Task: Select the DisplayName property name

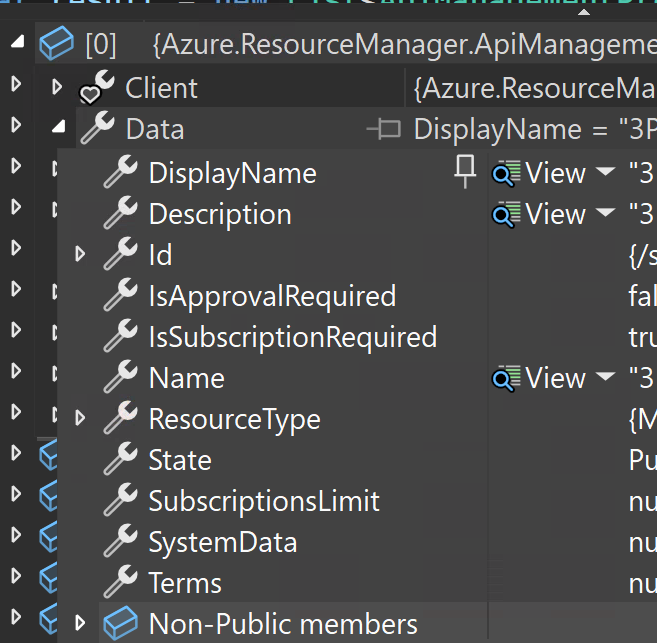Action: point(233,173)
